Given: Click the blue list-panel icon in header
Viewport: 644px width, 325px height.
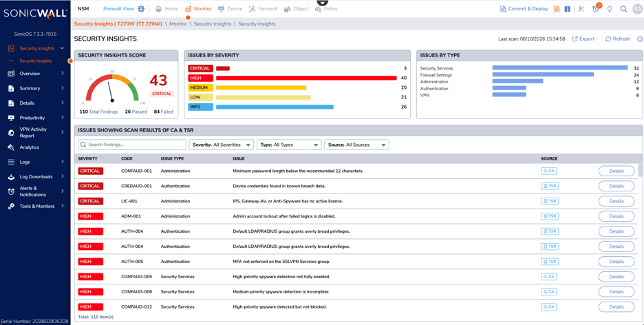Looking at the screenshot, I should coord(567,9).
